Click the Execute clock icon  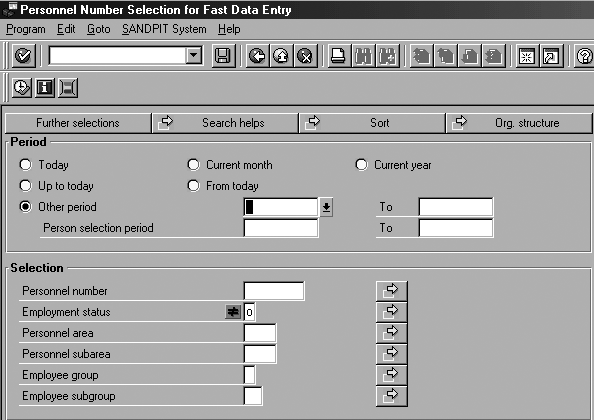click(x=22, y=88)
